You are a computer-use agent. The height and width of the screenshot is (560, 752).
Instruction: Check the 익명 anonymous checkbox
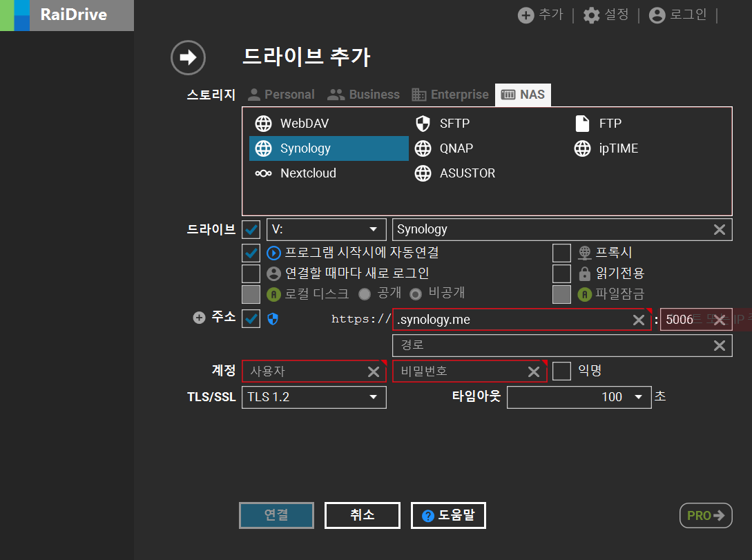point(561,371)
